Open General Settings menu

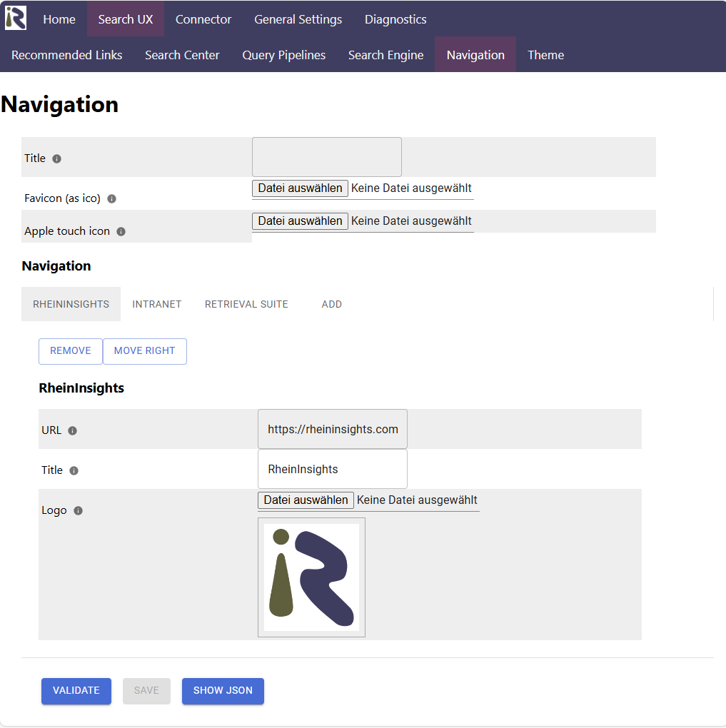[x=298, y=19]
